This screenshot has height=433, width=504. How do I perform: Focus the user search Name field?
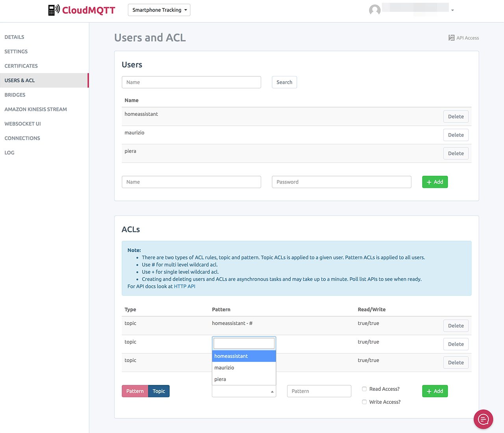point(191,82)
